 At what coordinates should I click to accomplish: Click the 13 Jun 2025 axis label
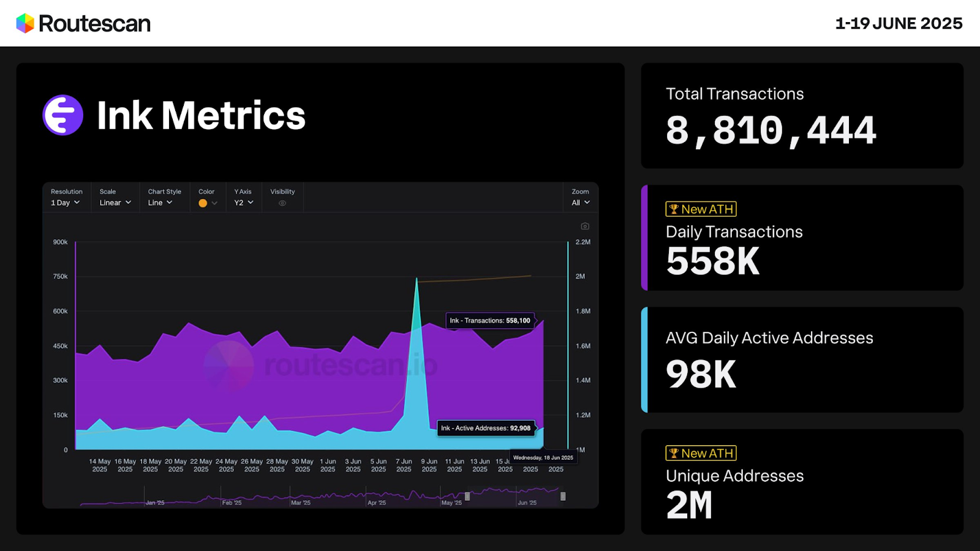coord(480,465)
